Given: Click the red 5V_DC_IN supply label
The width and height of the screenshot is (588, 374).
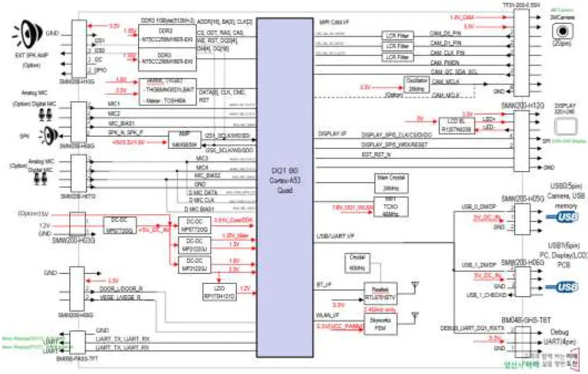Looking at the screenshot, I should point(486,219).
